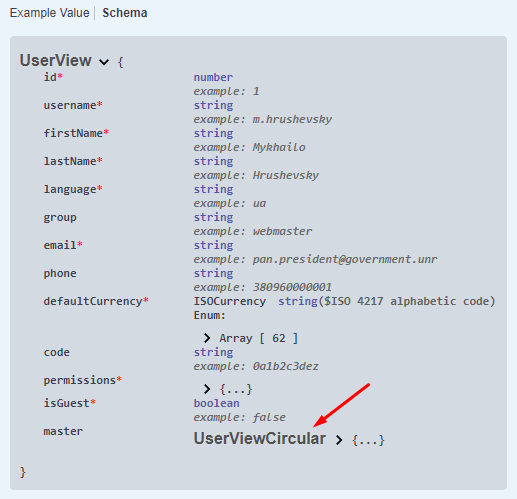Viewport: 517px width, 499px height.
Task: Click the language property name
Action: click(70, 189)
